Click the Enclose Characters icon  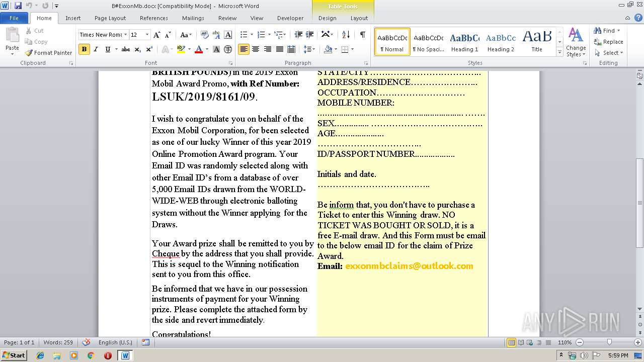click(x=228, y=49)
